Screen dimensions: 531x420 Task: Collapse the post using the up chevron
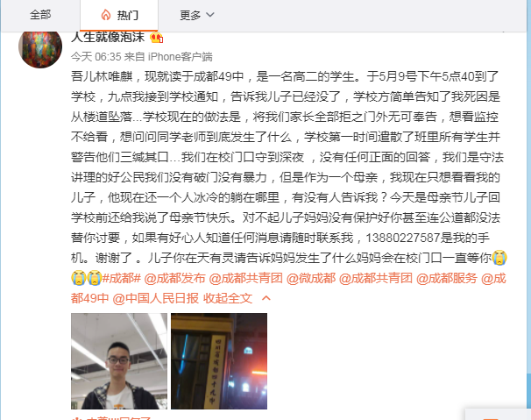(x=266, y=298)
